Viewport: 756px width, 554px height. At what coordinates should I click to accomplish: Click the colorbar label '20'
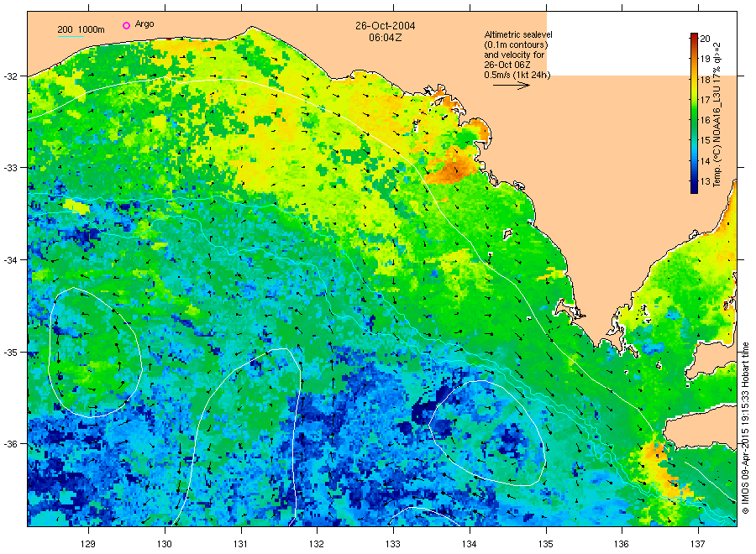pyautogui.click(x=705, y=39)
